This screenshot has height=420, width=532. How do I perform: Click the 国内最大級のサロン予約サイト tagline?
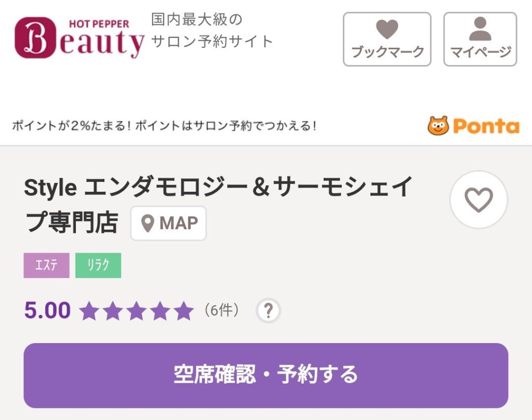211,31
